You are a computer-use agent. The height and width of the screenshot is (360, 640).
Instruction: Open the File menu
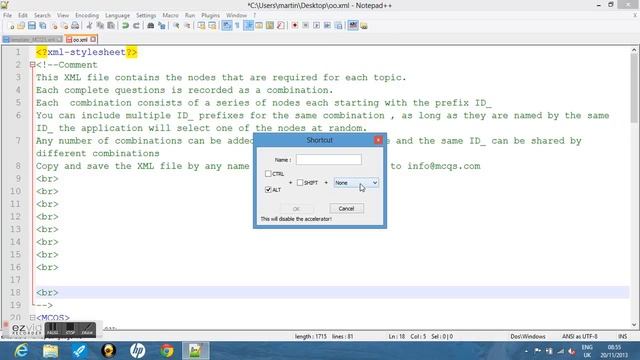pyautogui.click(x=7, y=16)
